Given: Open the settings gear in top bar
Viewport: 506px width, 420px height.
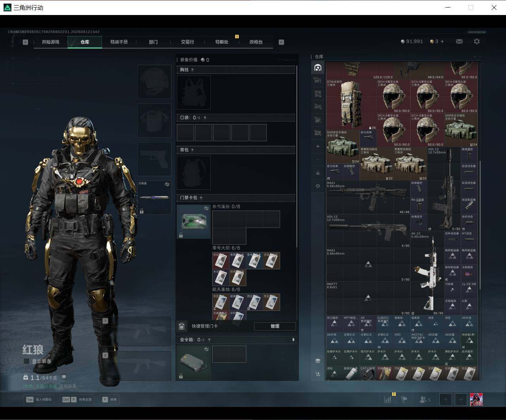Looking at the screenshot, I should 477,41.
